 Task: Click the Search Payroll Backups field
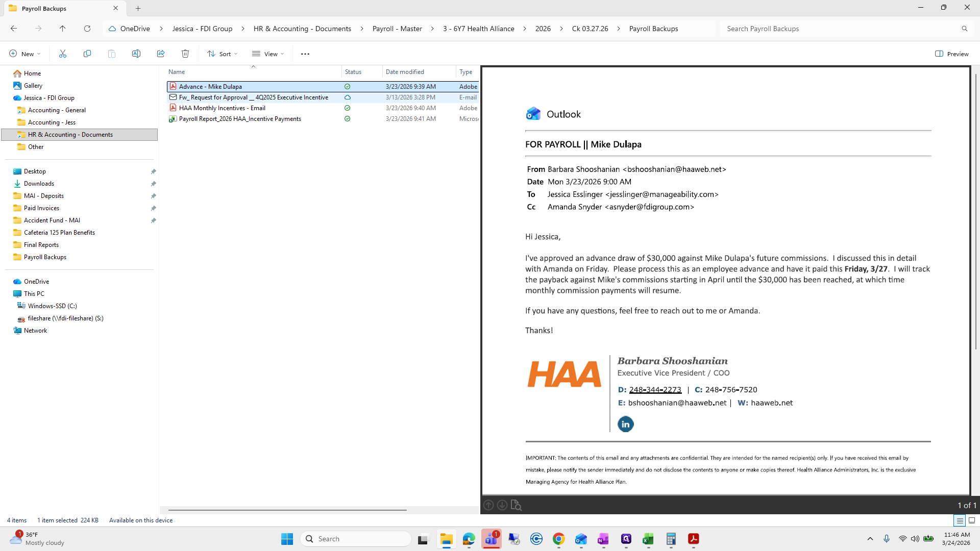[837, 29]
